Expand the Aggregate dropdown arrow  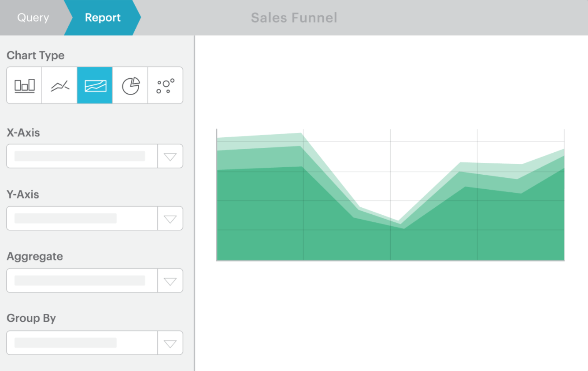pyautogui.click(x=170, y=281)
